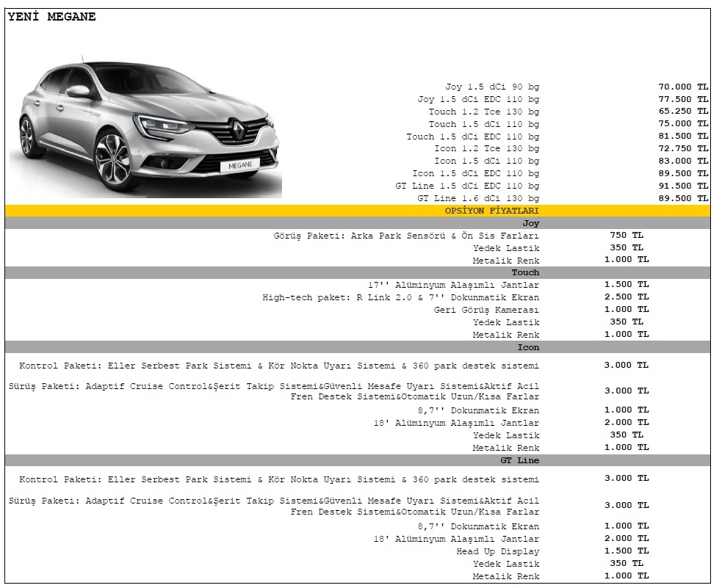The width and height of the screenshot is (722, 588).
Task: Click the 83.000 TL price
Action: (683, 161)
